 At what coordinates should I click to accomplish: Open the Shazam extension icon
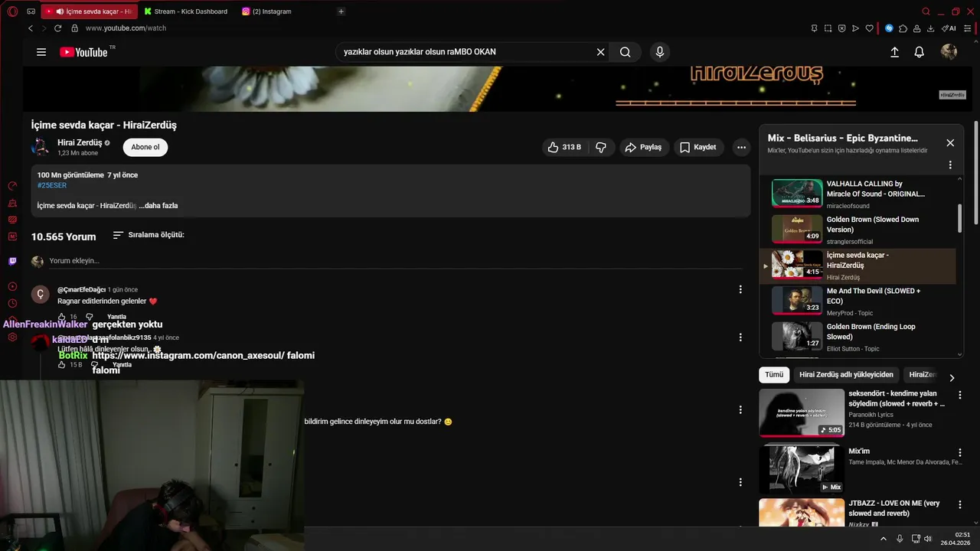tap(889, 28)
